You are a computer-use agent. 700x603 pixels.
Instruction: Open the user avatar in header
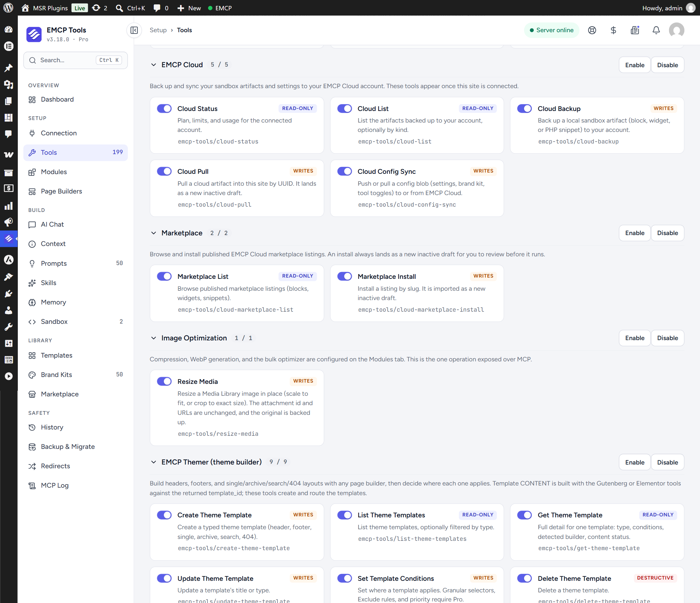(x=676, y=30)
